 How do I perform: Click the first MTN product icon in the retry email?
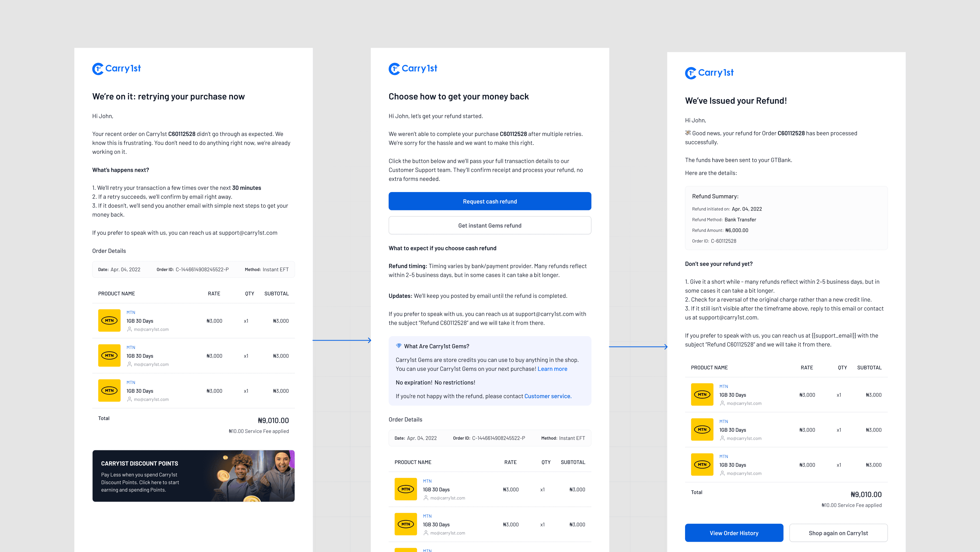pyautogui.click(x=109, y=321)
